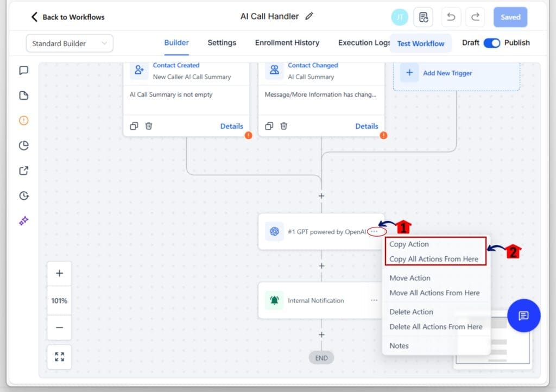Screen dimensions: 556x392
Task: Open the Standard Builder dropdown
Action: point(69,43)
